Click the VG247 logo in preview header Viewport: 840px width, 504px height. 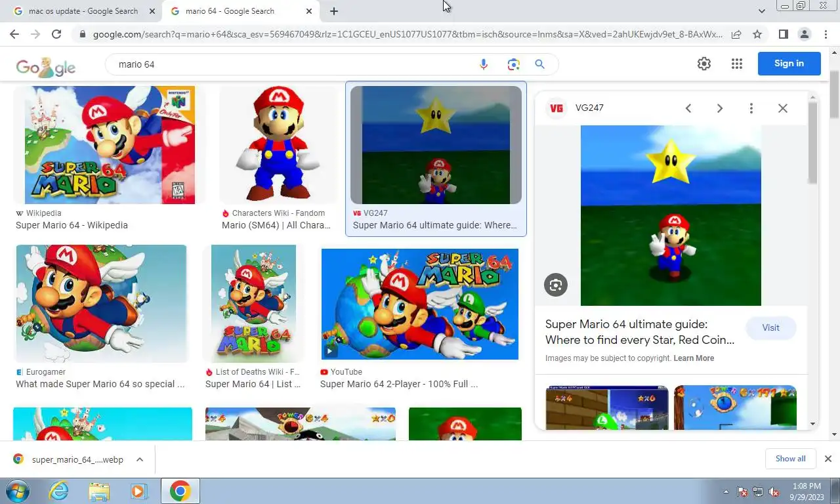tap(557, 108)
